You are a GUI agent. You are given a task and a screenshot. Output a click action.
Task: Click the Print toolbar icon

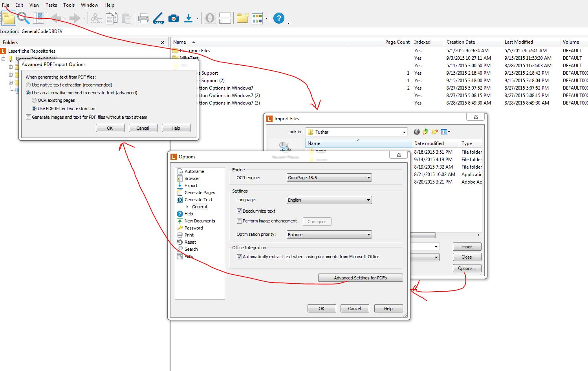[143, 18]
